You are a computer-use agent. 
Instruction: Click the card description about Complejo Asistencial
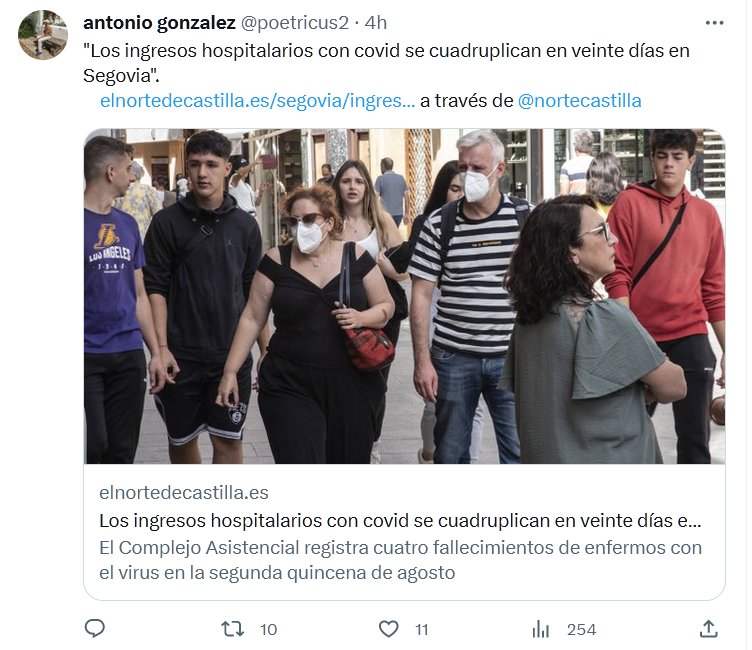click(x=400, y=560)
